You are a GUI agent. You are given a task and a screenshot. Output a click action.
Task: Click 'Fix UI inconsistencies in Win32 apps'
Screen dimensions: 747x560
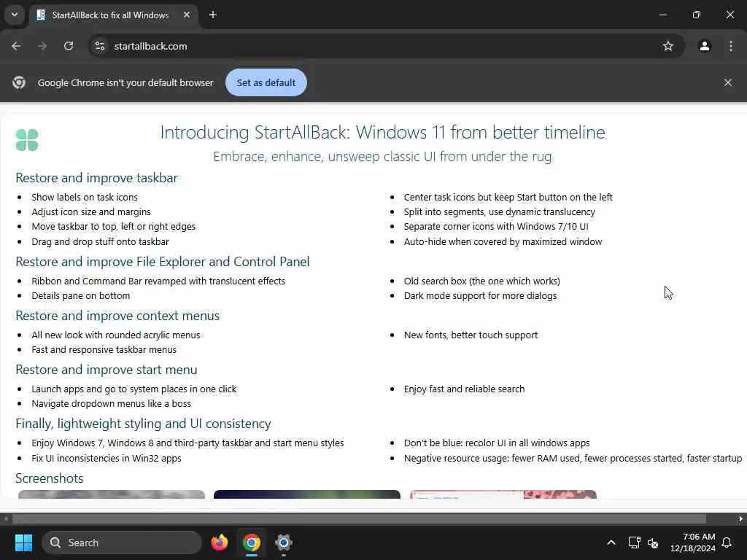[107, 458]
